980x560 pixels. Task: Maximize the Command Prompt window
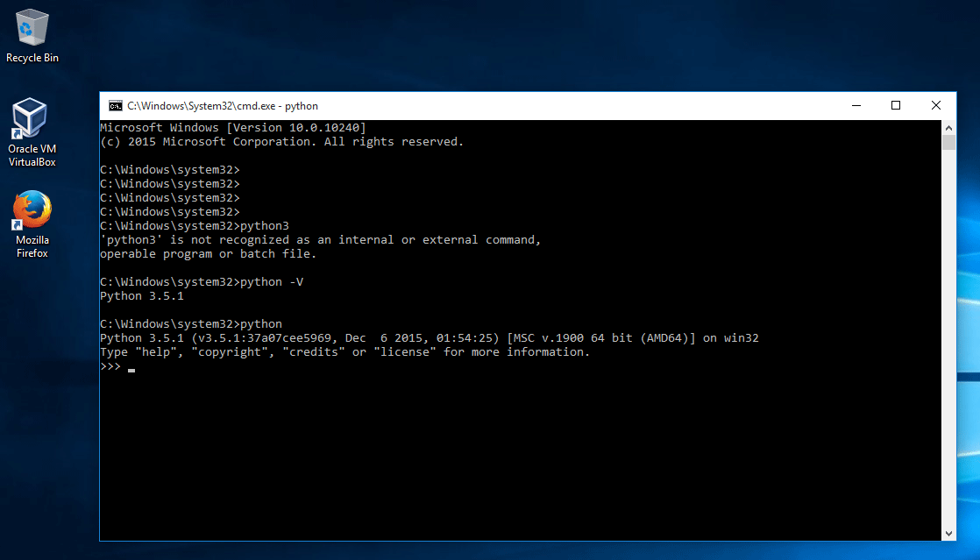click(896, 104)
